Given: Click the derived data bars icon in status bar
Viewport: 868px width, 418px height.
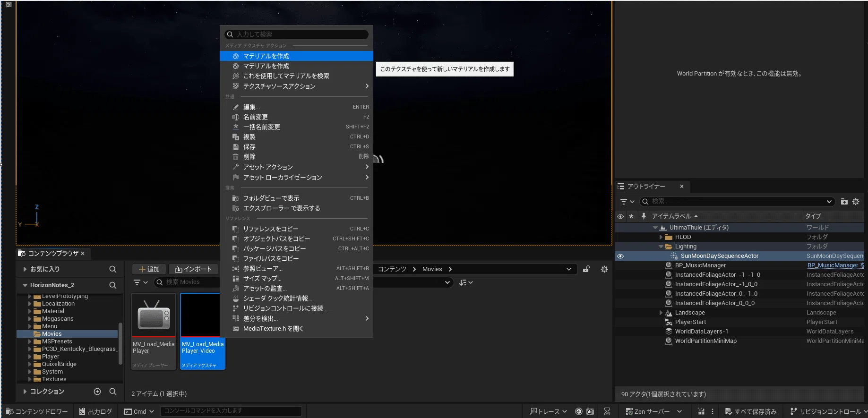Looking at the screenshot, I should [x=701, y=411].
